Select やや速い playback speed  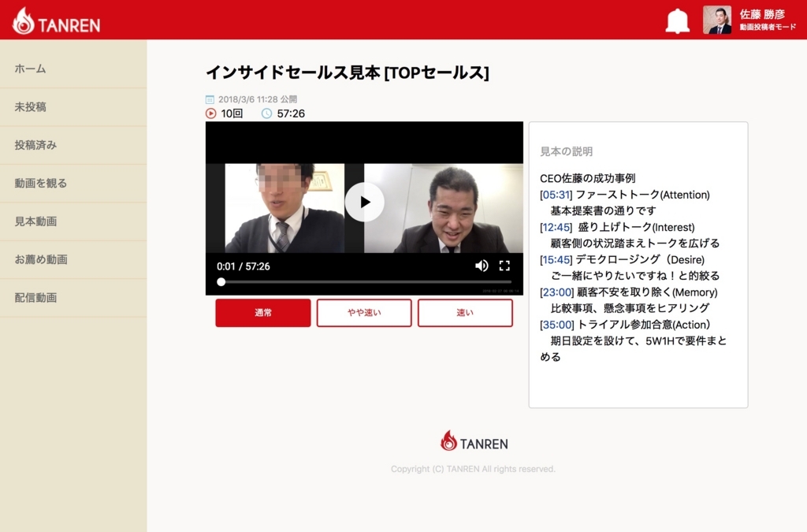pos(364,313)
